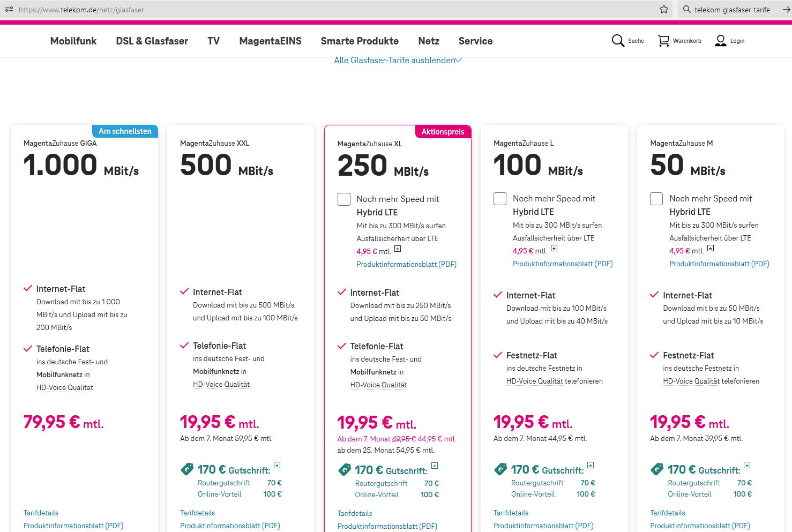
Task: Open the Warenkorb cart icon
Action: 663,41
